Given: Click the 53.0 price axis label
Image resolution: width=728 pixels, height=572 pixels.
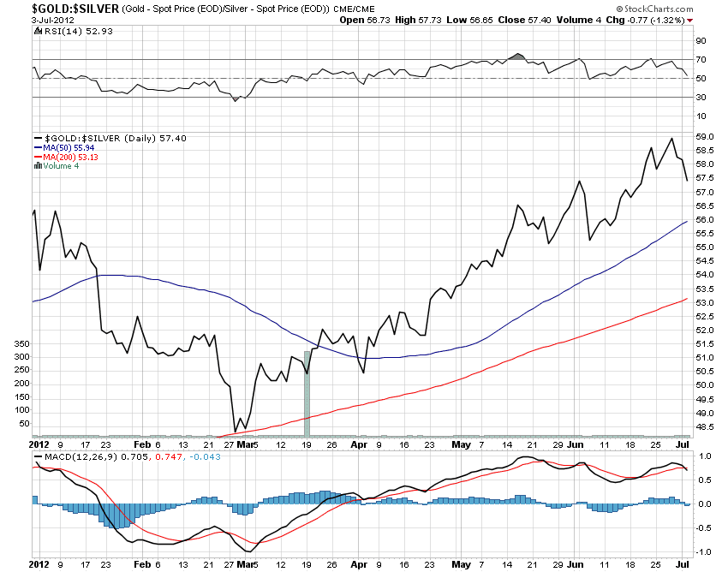Looking at the screenshot, I should tap(704, 303).
